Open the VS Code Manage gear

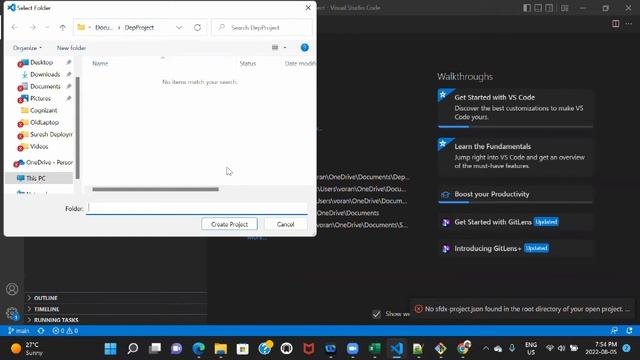pos(12,313)
